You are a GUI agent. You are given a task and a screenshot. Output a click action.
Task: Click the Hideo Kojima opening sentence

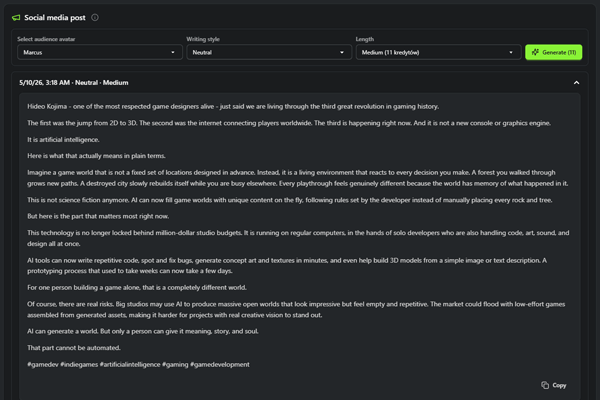pos(233,106)
